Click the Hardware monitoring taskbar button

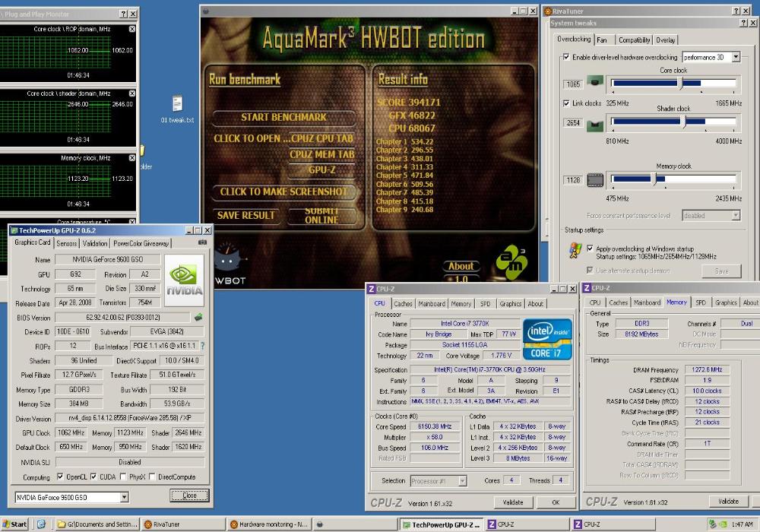tap(269, 524)
